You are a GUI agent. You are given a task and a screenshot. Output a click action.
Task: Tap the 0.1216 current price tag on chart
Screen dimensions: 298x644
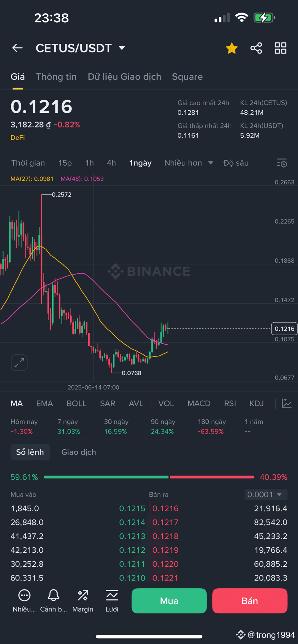[x=284, y=328]
